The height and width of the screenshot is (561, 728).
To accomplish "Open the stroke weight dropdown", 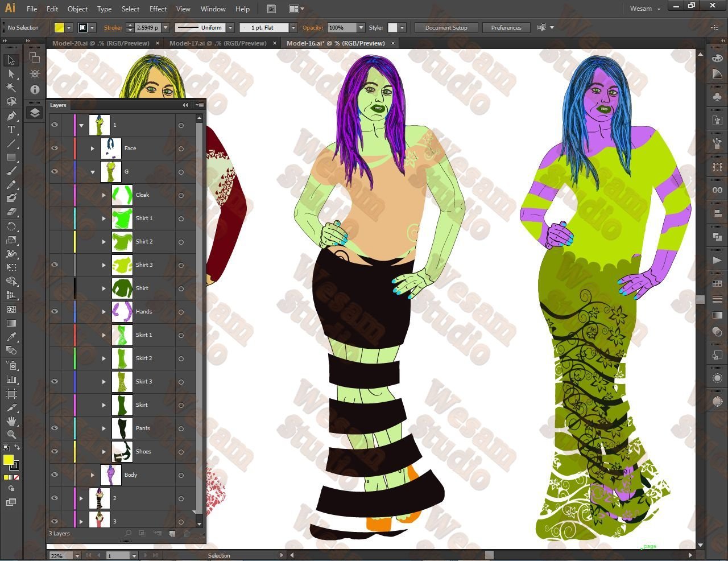I will (166, 27).
